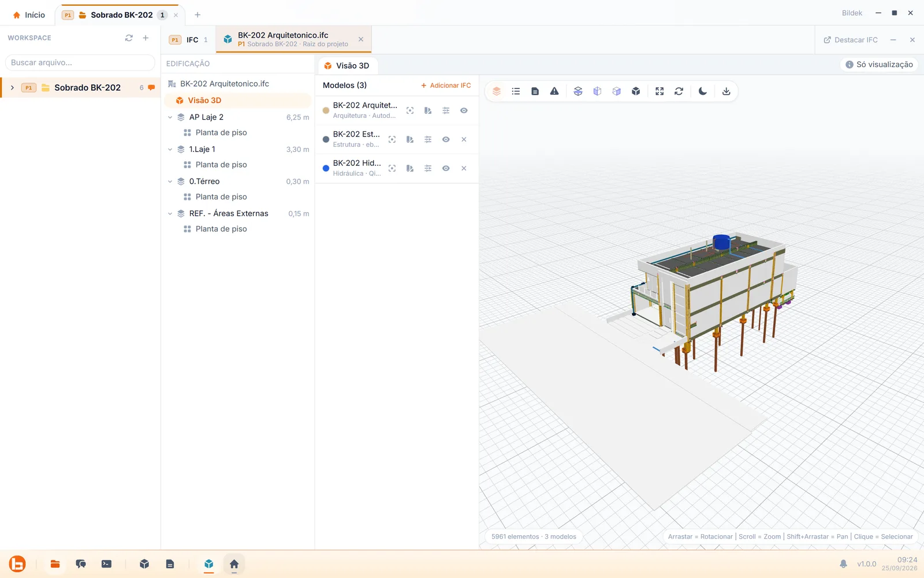
Task: Remove the BK-202 Est model from the list
Action: coord(464,139)
